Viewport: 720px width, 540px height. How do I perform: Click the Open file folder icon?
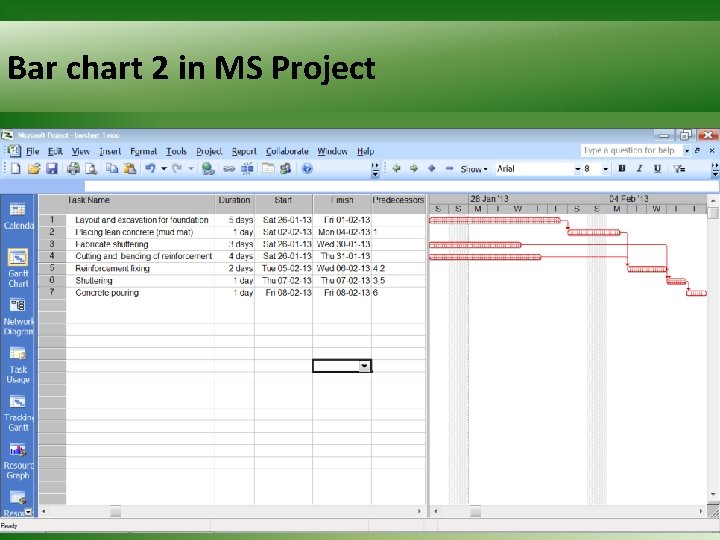[x=34, y=169]
